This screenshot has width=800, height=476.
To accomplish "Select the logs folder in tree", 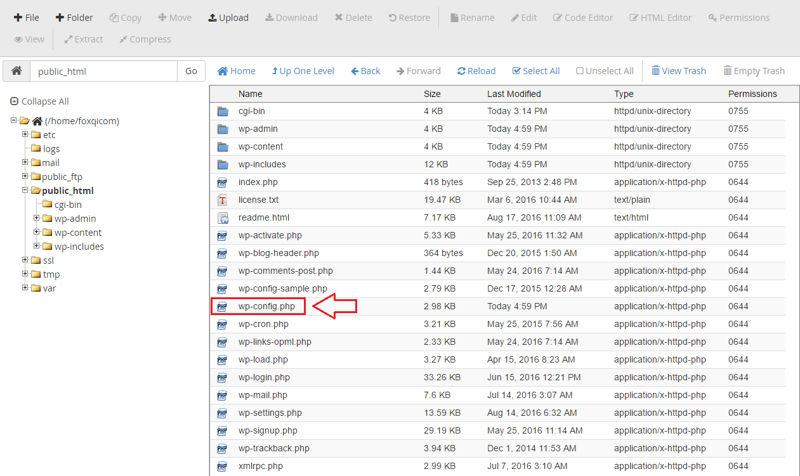I will click(51, 148).
